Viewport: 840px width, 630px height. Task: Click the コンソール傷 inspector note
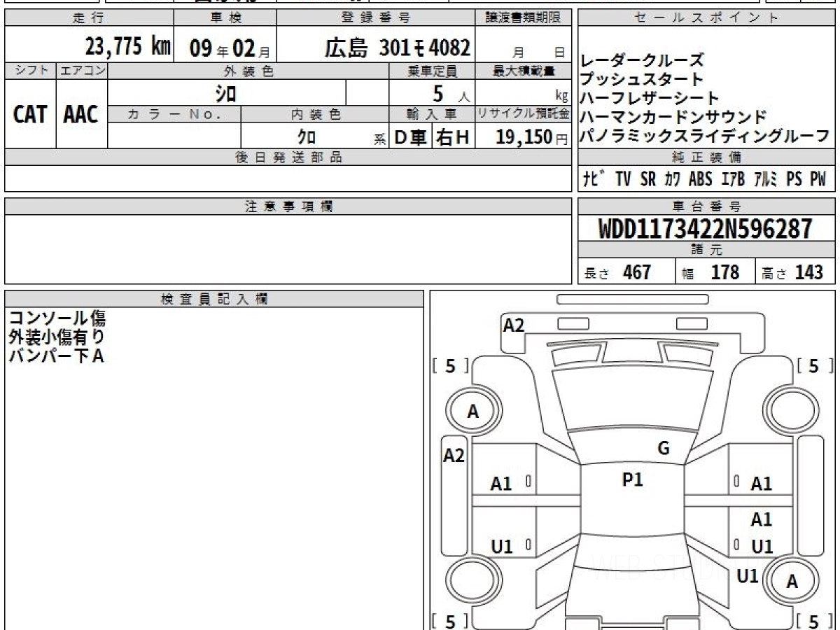57,318
